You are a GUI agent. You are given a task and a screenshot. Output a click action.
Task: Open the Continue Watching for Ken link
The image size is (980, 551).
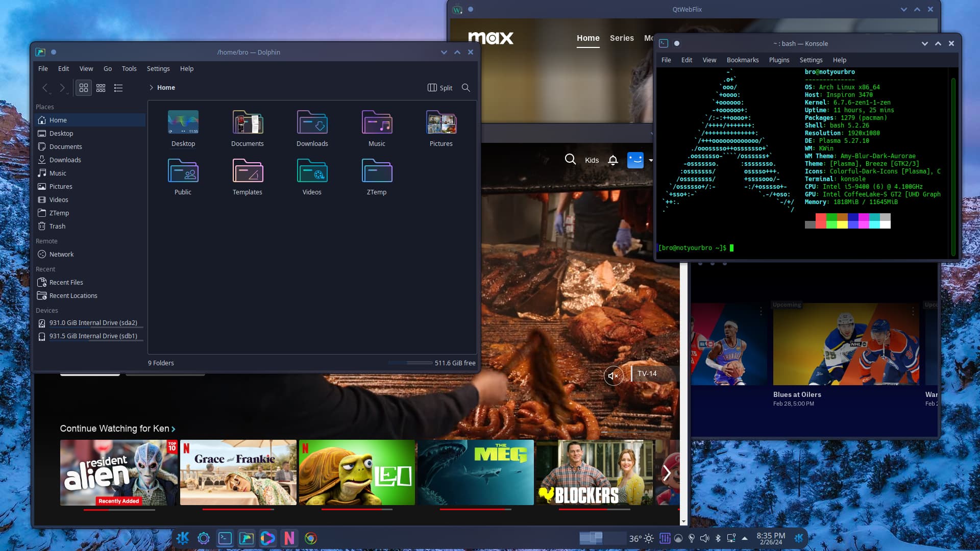[117, 429]
